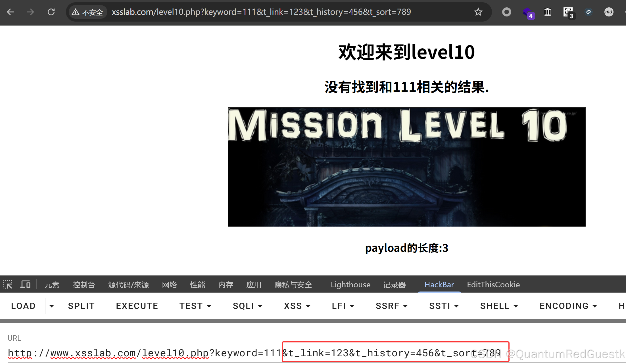Open the building-shaped extension icon
The width and height of the screenshot is (626, 364).
click(x=547, y=12)
